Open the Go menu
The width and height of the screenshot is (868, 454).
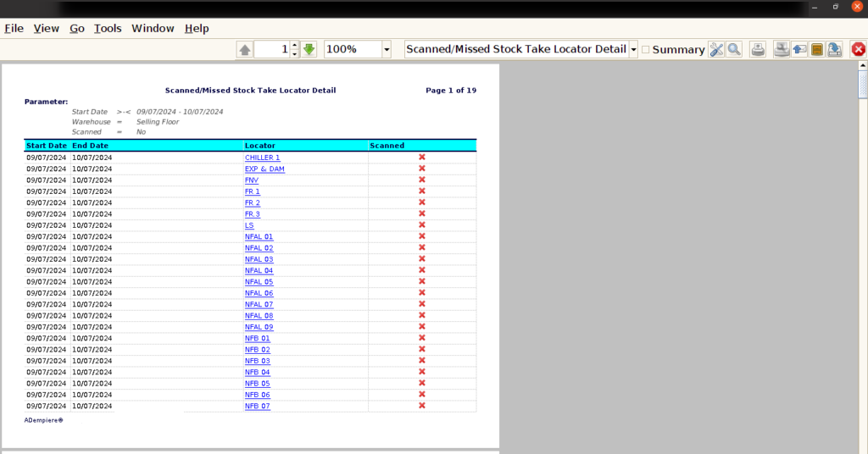(77, 28)
